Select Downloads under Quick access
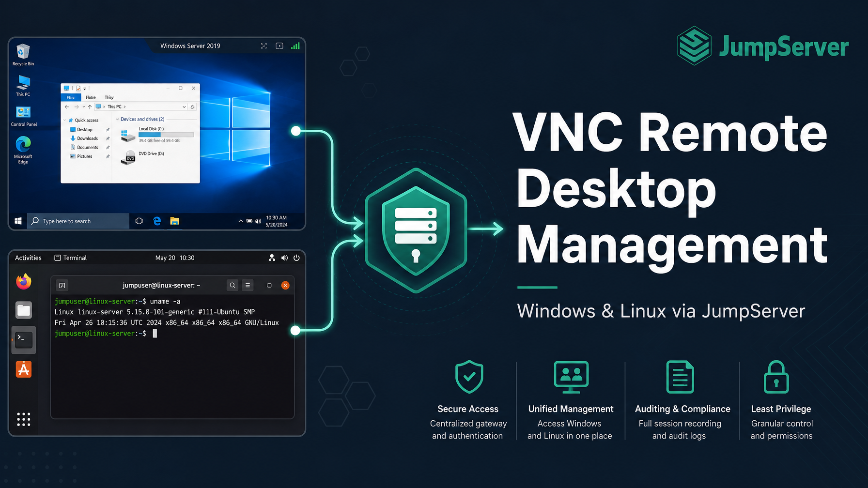Image resolution: width=868 pixels, height=488 pixels. point(84,138)
